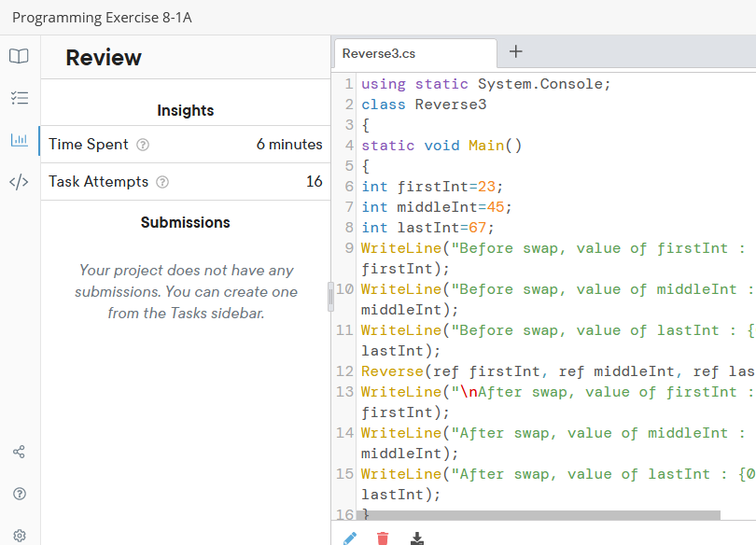Click the download icon below editor
The image size is (756, 545).
(x=417, y=538)
